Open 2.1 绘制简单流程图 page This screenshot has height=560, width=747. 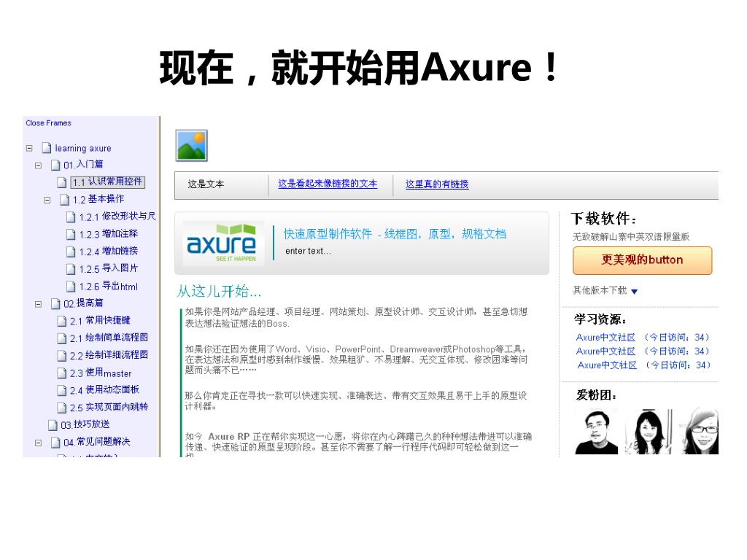click(109, 338)
